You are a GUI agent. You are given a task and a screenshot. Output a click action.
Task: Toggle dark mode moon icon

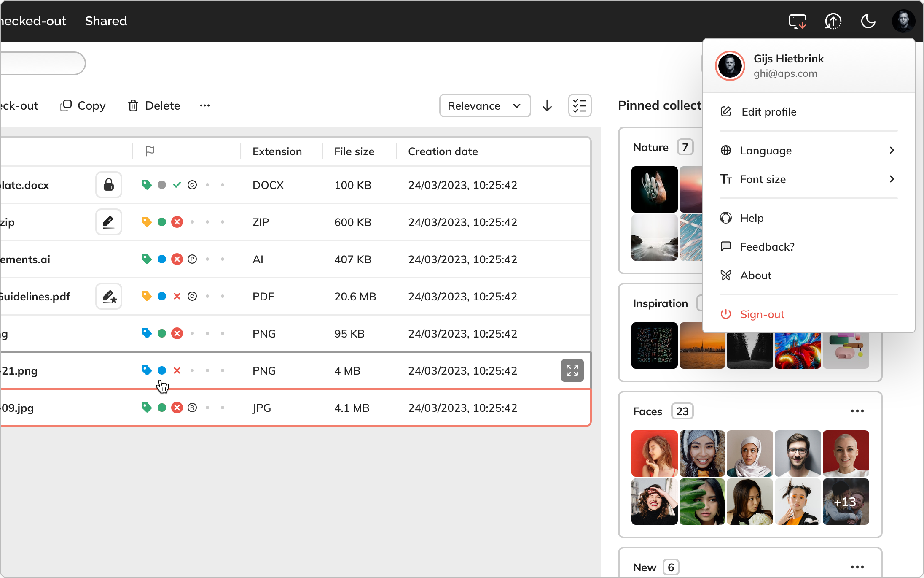pos(868,21)
